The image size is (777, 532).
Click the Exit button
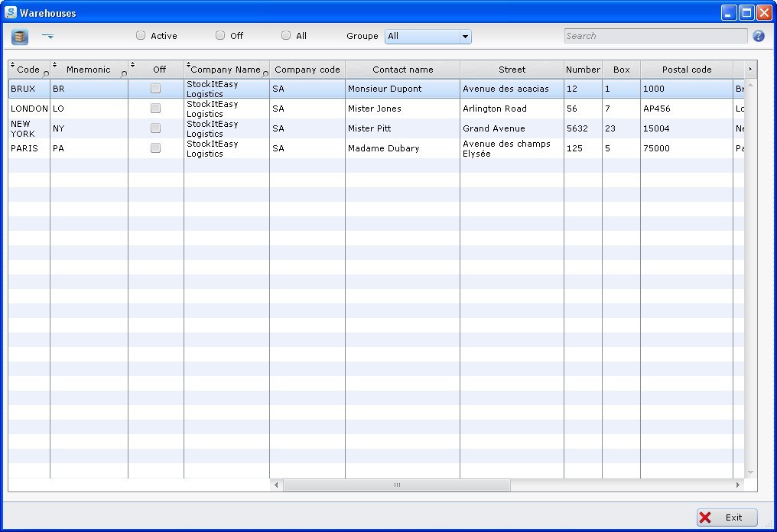click(725, 517)
